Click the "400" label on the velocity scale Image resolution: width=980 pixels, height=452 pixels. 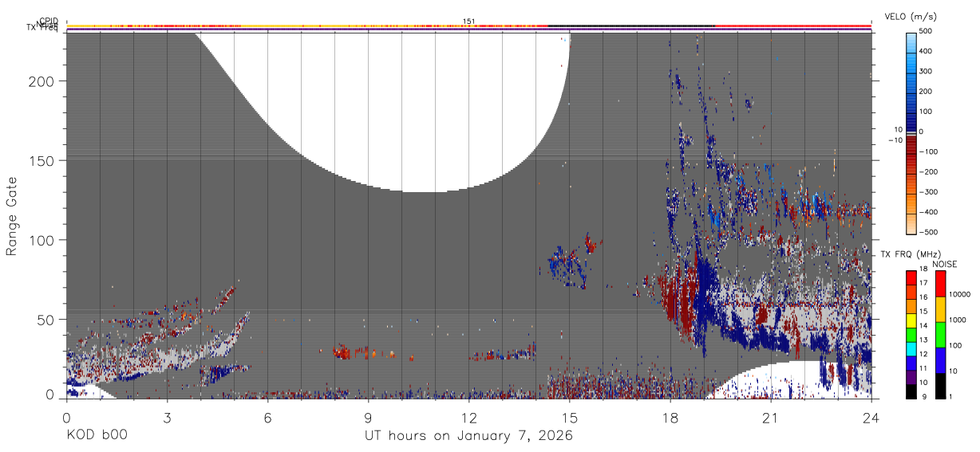(927, 52)
